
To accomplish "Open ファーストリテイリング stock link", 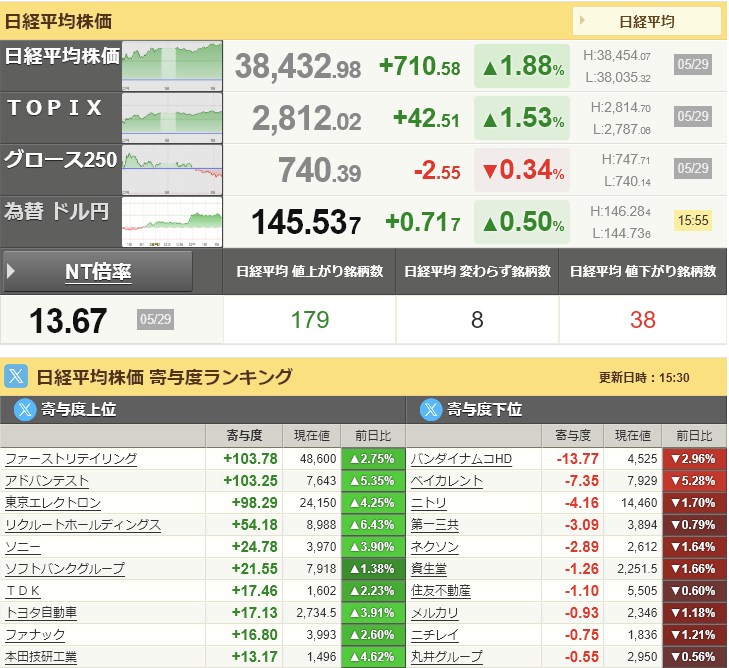I will pos(71,459).
